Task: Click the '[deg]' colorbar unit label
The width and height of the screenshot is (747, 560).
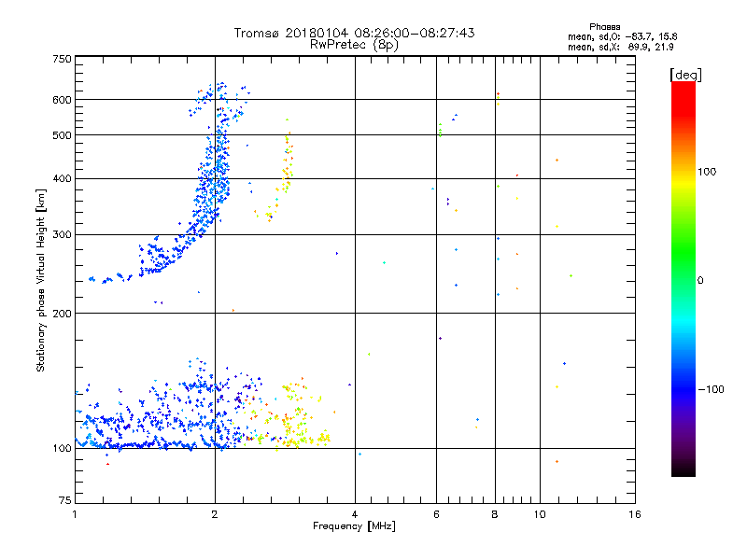Action: pyautogui.click(x=685, y=75)
